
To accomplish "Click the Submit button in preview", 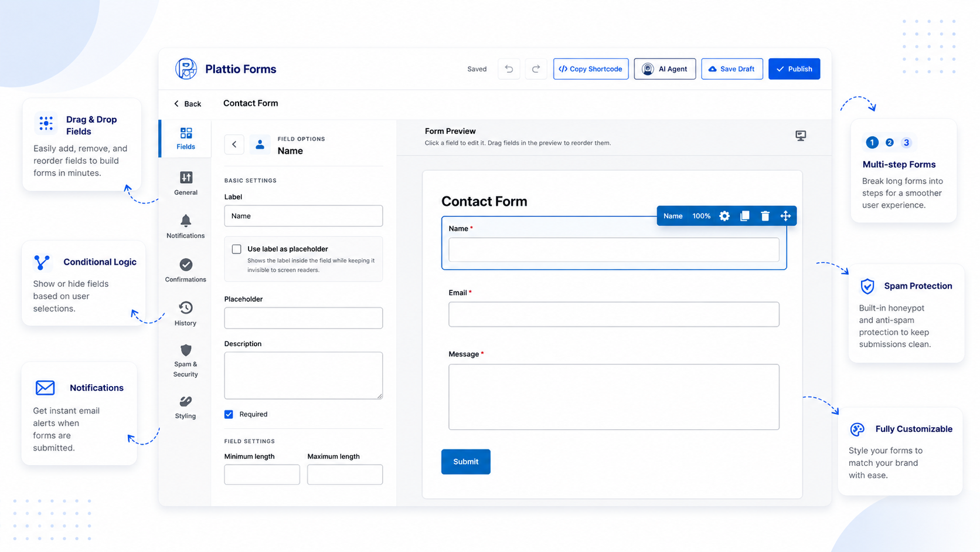I will click(466, 462).
